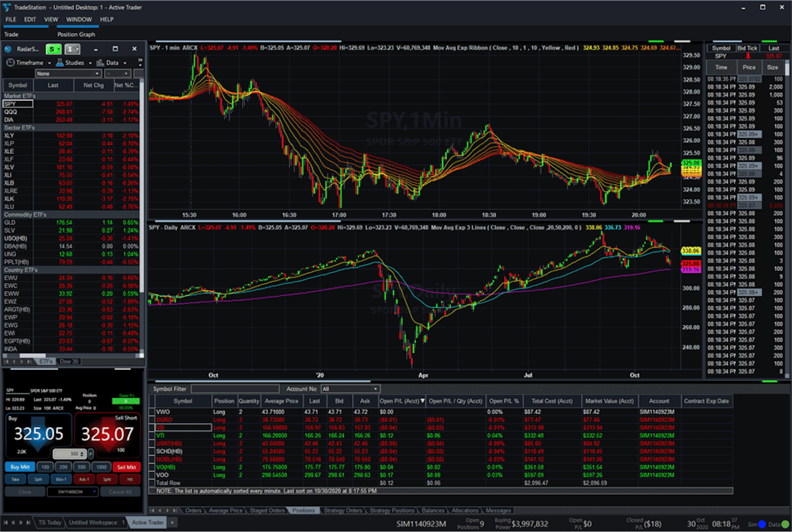Switch to the Orders tab
This screenshot has width=792, height=532.
(x=193, y=510)
